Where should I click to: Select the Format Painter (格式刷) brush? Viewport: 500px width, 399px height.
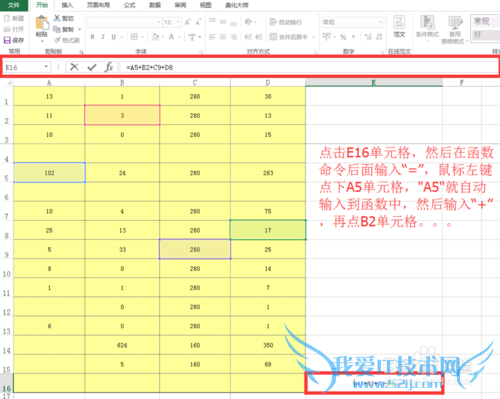click(x=57, y=40)
